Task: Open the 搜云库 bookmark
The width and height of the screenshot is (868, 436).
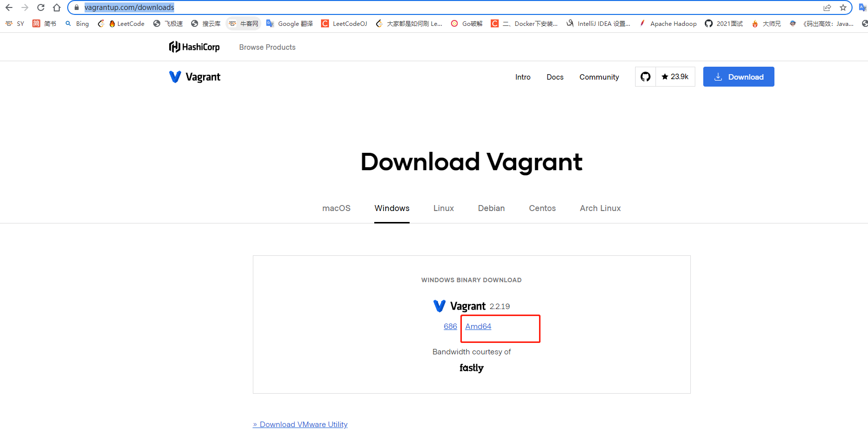Action: coord(206,23)
